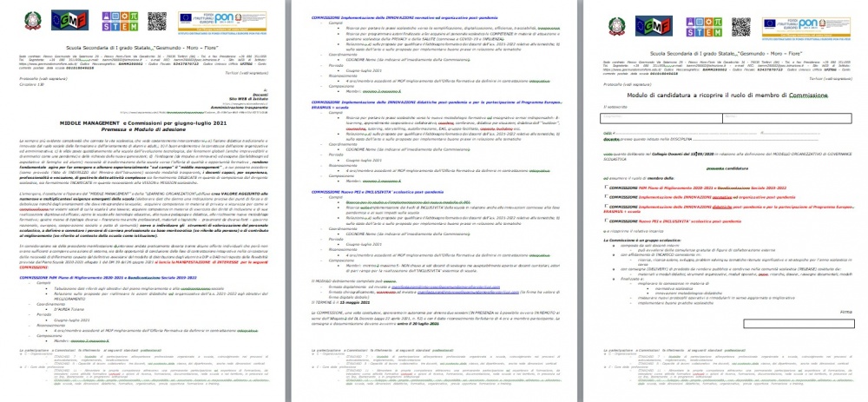Click the QR code on the third page
Screen dimensions: 868x402
pyautogui.click(x=740, y=27)
